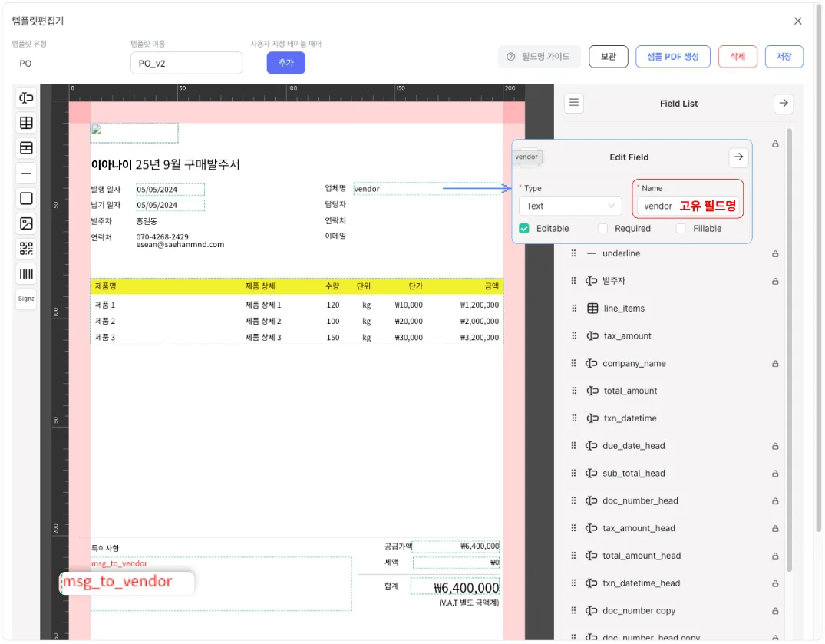Check the Required checkbox
The image size is (825, 644).
(602, 229)
